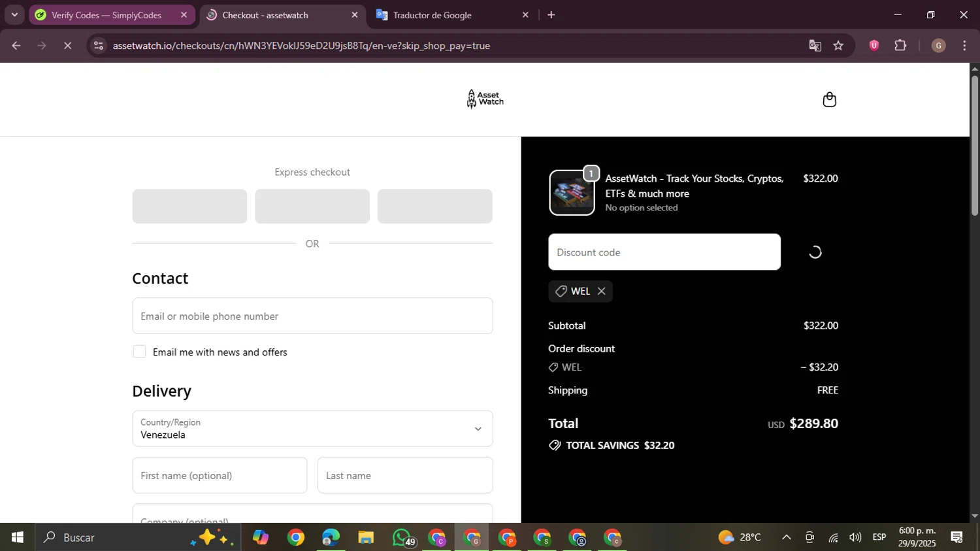This screenshot has width=980, height=551.
Task: Stop loading the page
Action: coord(67,46)
